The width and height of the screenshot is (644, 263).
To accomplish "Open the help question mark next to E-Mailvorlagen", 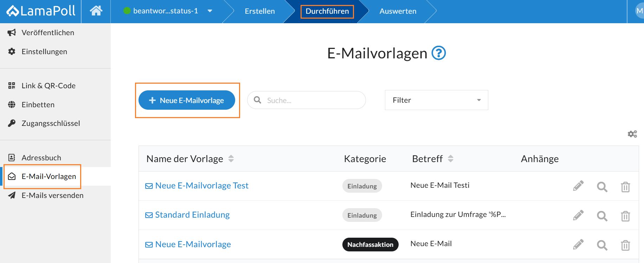I will 439,53.
